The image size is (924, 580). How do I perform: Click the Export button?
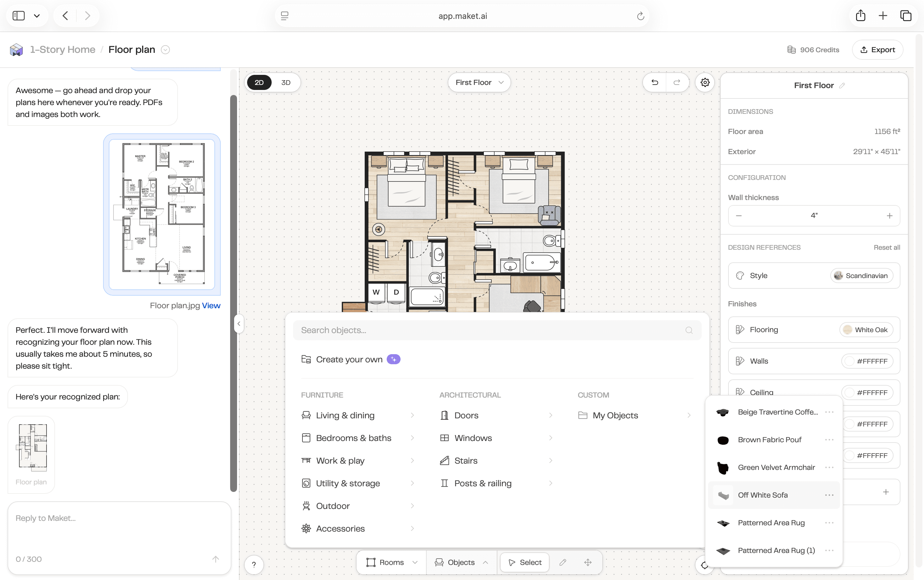[x=877, y=50]
